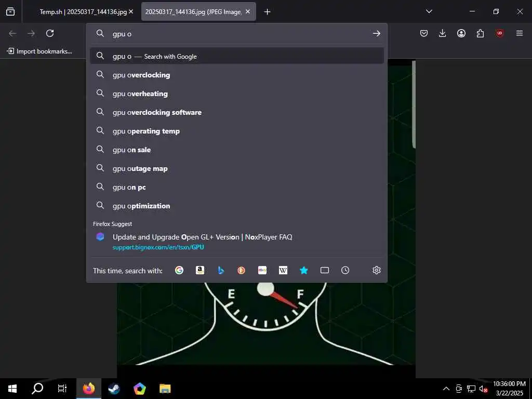The width and height of the screenshot is (532, 399).
Task: Go back one page
Action: (x=12, y=33)
